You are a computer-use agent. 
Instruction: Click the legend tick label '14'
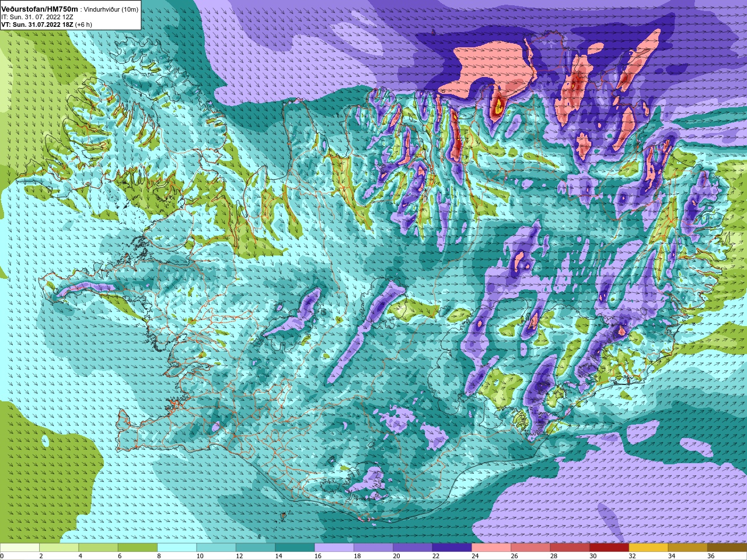278,556
